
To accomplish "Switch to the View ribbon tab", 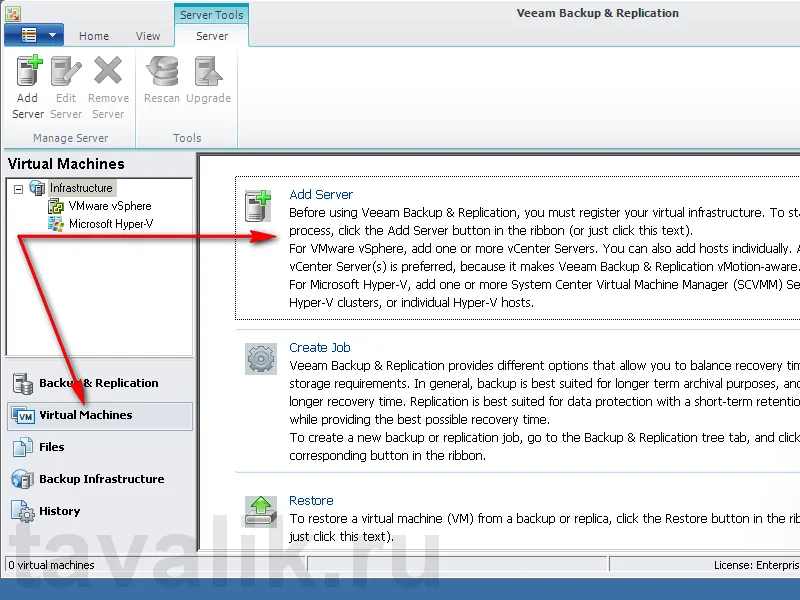I will click(147, 35).
